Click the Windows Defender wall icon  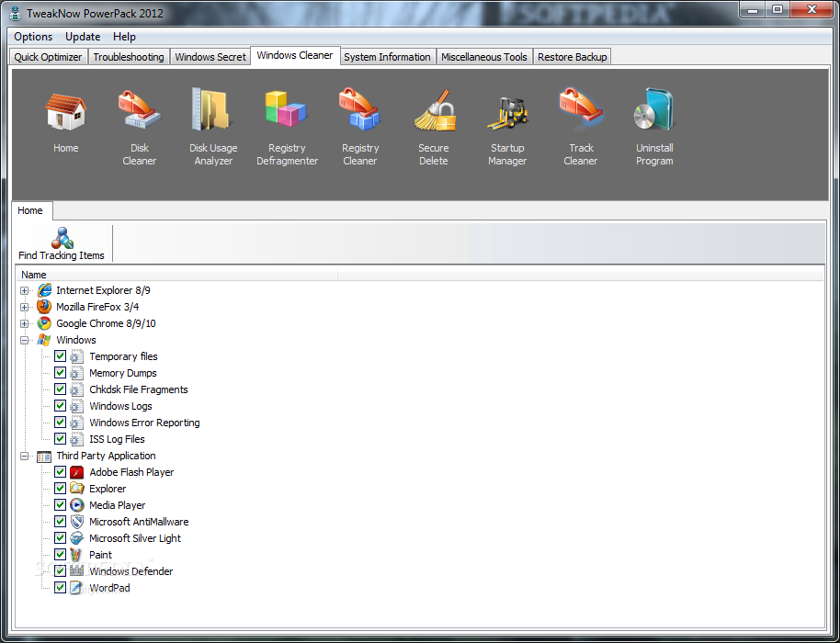click(77, 571)
